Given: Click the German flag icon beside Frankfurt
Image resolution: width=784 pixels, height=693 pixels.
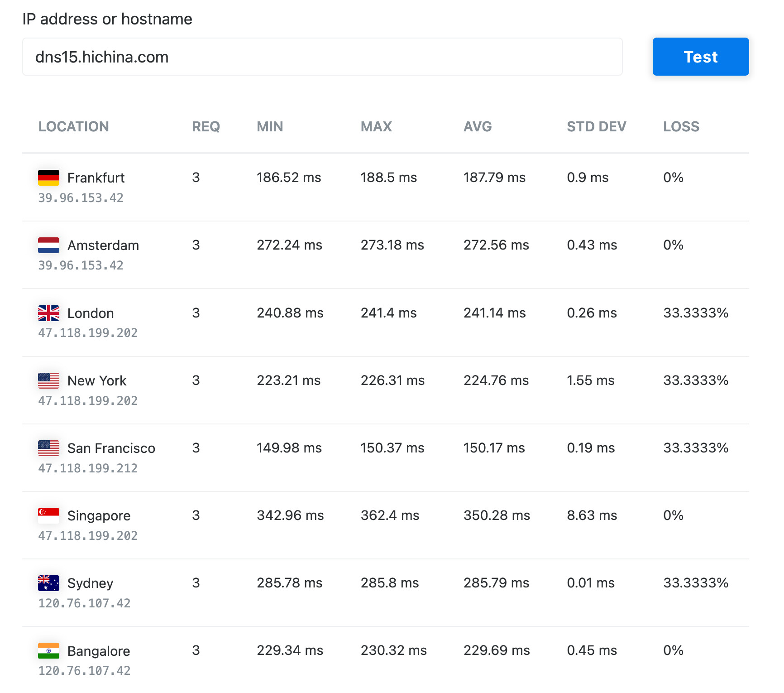Looking at the screenshot, I should [x=48, y=178].
